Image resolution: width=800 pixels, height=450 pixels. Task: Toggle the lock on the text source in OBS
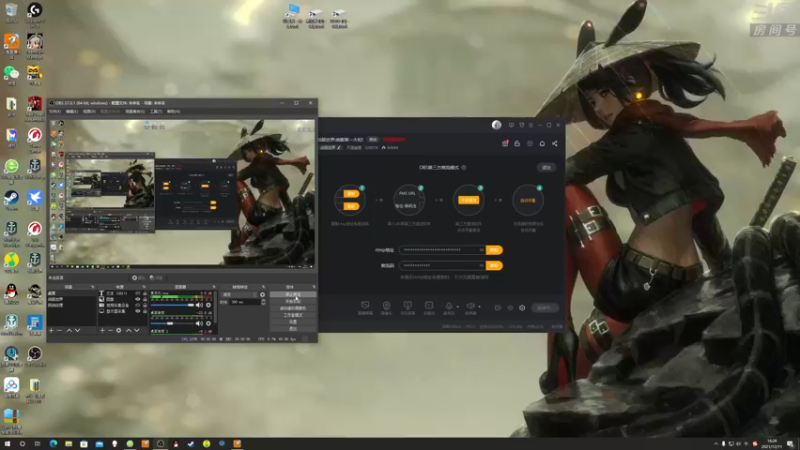[x=145, y=293]
